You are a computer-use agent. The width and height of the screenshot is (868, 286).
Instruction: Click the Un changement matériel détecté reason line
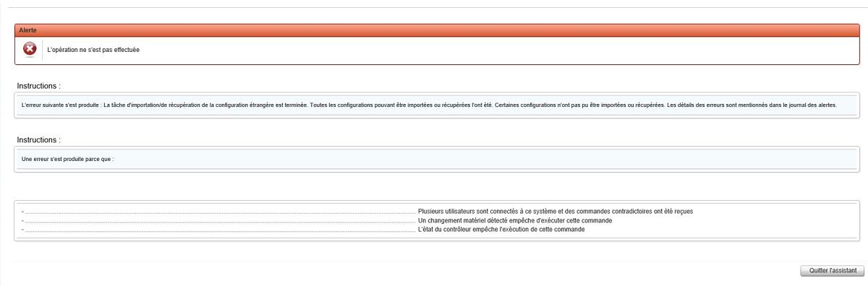pos(515,220)
